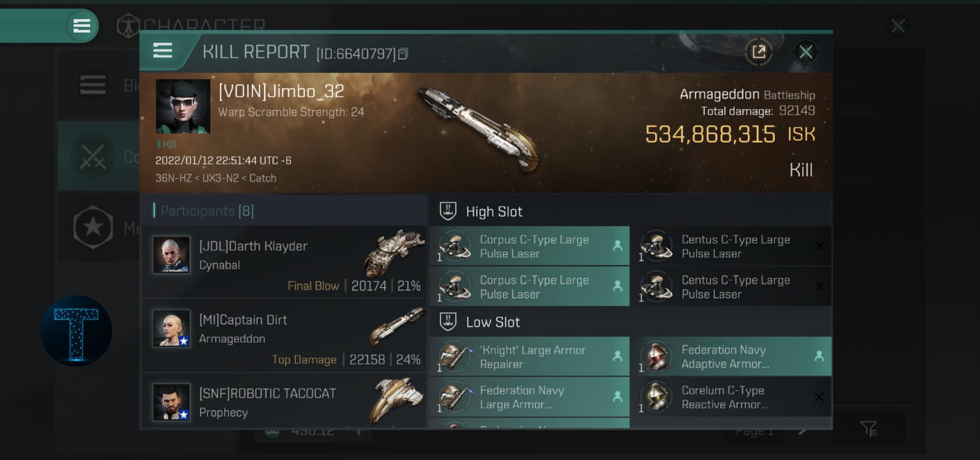View Jimbo_32 victim portrait
980x460 pixels.
click(183, 106)
